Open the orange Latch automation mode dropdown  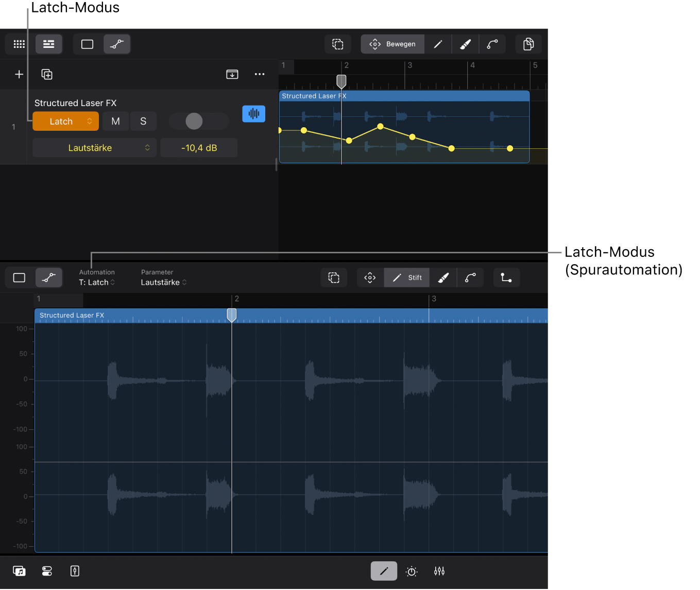pyautogui.click(x=65, y=122)
